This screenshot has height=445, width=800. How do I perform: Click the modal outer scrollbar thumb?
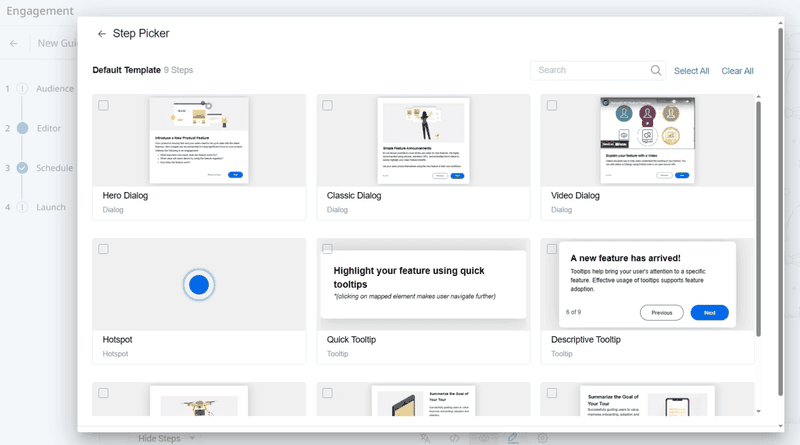[x=780, y=212]
